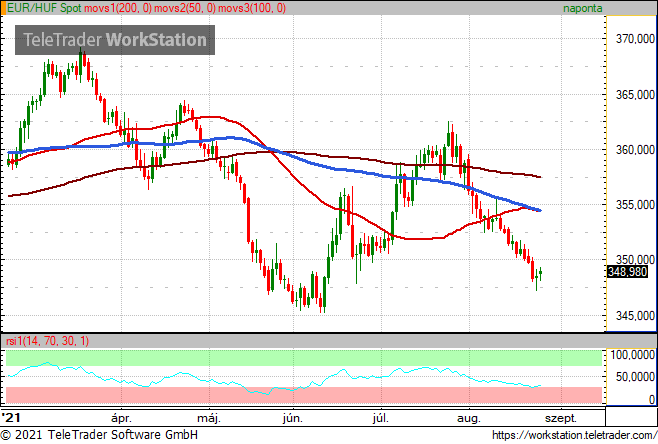Click the naponta interval label

(582, 8)
